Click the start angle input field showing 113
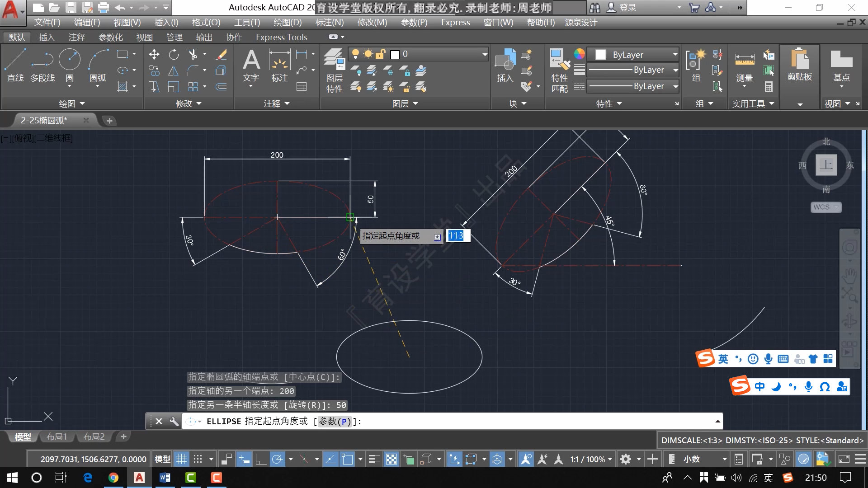This screenshot has width=868, height=488. (x=458, y=236)
